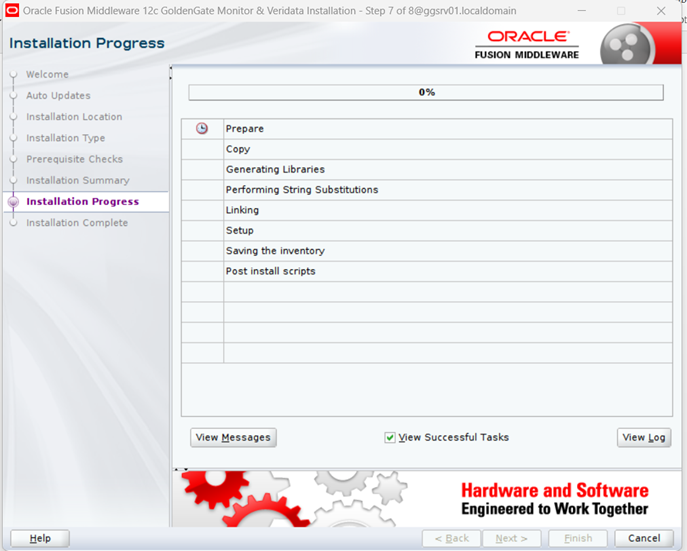Click the Oracle Fusion Middleware logo
Image resolution: width=687 pixels, height=551 pixels.
click(526, 45)
